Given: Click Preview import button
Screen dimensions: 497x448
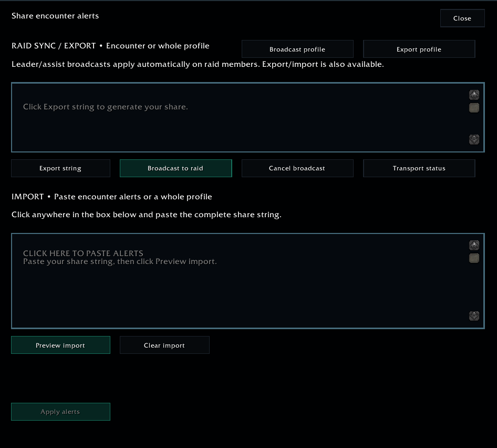Looking at the screenshot, I should (x=60, y=345).
